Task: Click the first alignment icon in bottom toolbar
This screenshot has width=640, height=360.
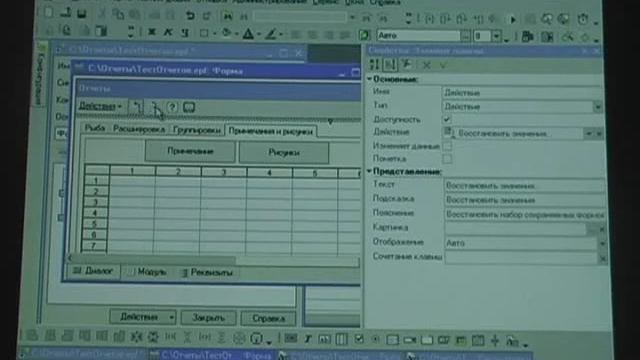Action: coord(32,335)
